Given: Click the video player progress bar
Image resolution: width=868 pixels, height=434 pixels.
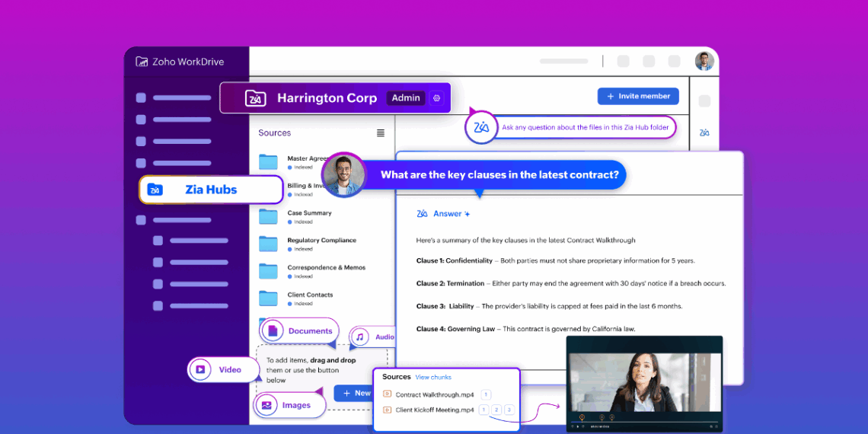Looking at the screenshot, I should [x=644, y=421].
